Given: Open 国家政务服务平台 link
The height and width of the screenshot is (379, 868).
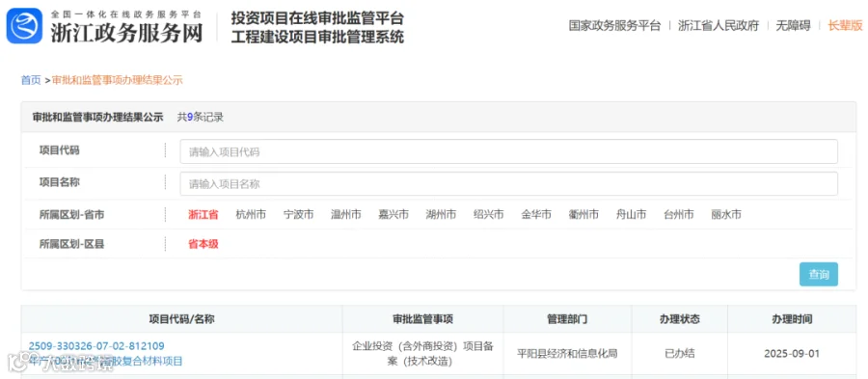Looking at the screenshot, I should pos(614,25).
